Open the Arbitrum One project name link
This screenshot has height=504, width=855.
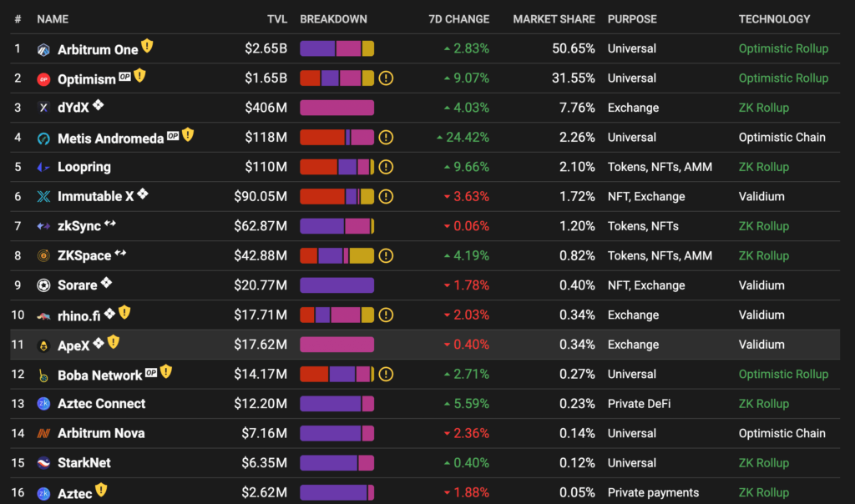pos(99,50)
